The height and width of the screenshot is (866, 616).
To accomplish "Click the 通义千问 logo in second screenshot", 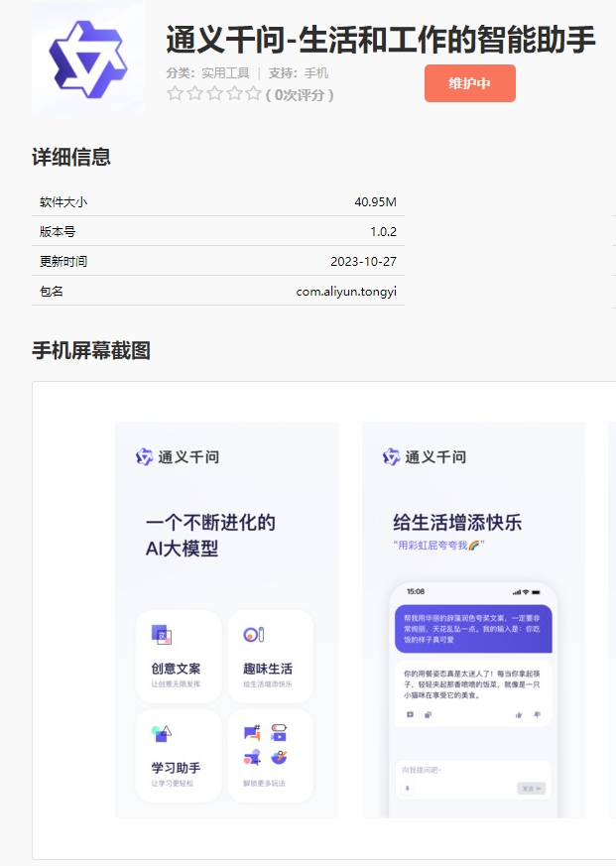I will [425, 457].
